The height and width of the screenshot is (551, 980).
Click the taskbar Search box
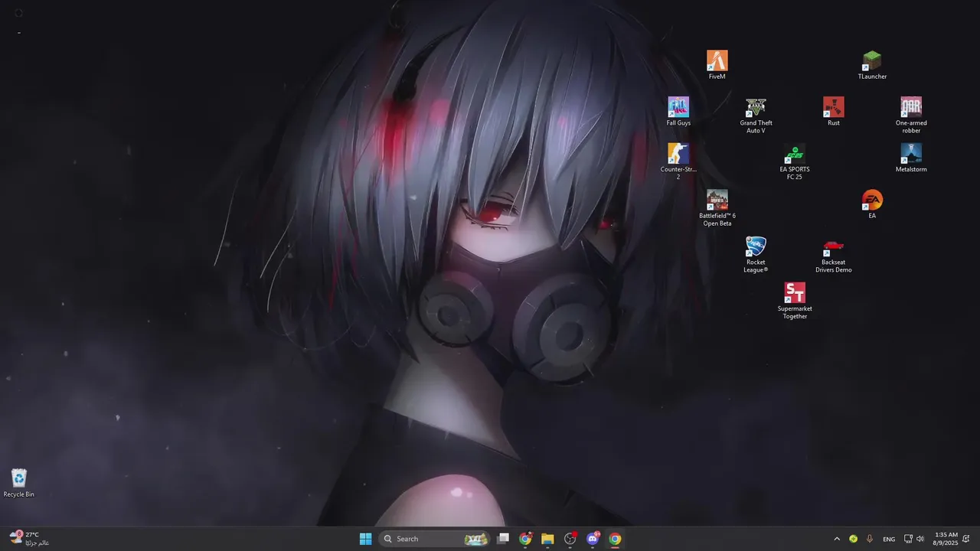[x=435, y=539]
